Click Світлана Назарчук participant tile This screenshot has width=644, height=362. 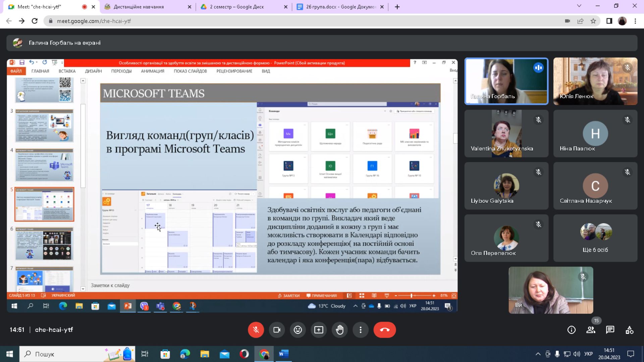595,186
